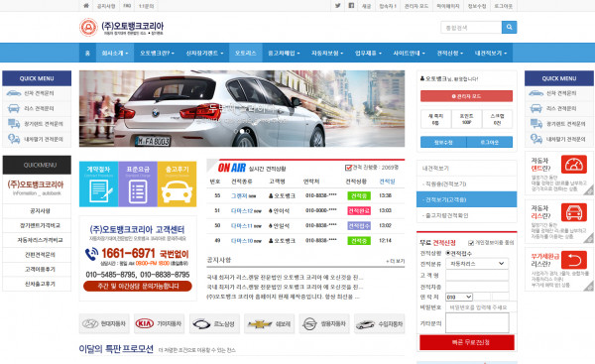
Task: Click the red gauge icon for 자동차 렌트란?
Action: [574, 165]
